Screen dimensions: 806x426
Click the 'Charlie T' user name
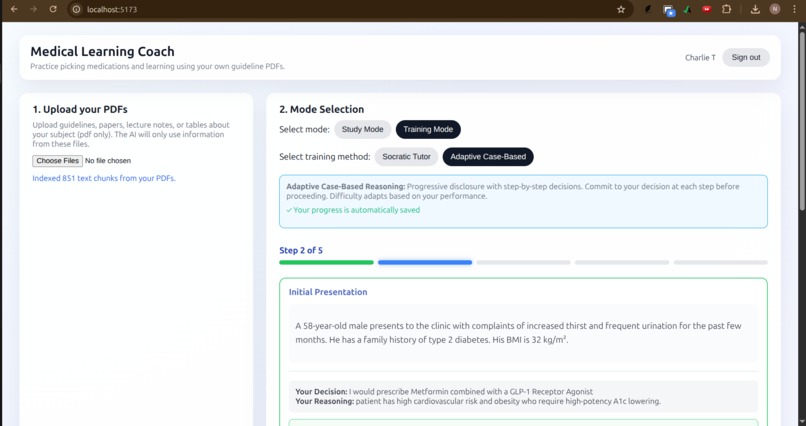[700, 58]
